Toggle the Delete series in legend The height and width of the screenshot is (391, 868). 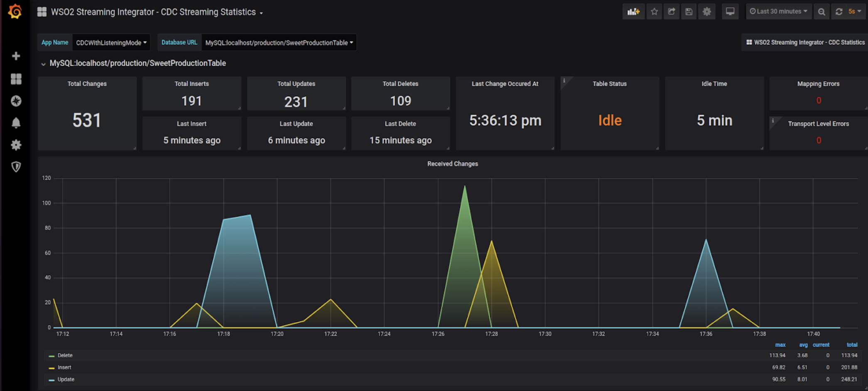65,356
